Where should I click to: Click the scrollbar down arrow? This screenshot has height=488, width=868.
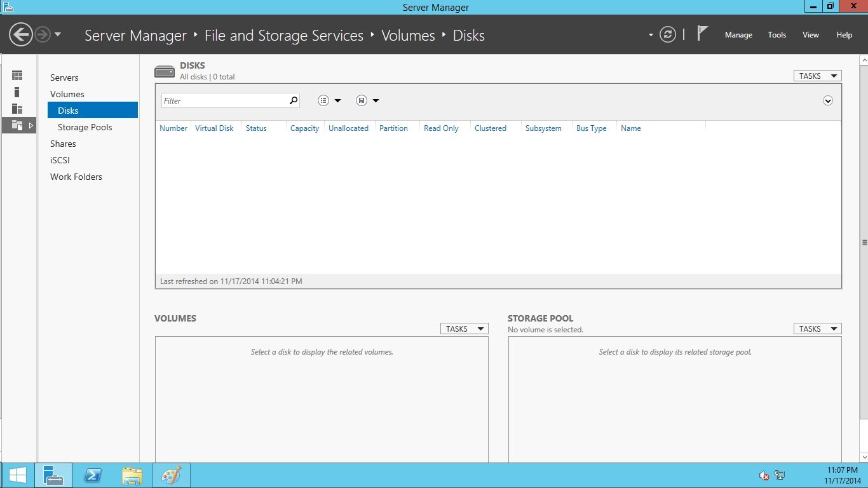click(864, 458)
